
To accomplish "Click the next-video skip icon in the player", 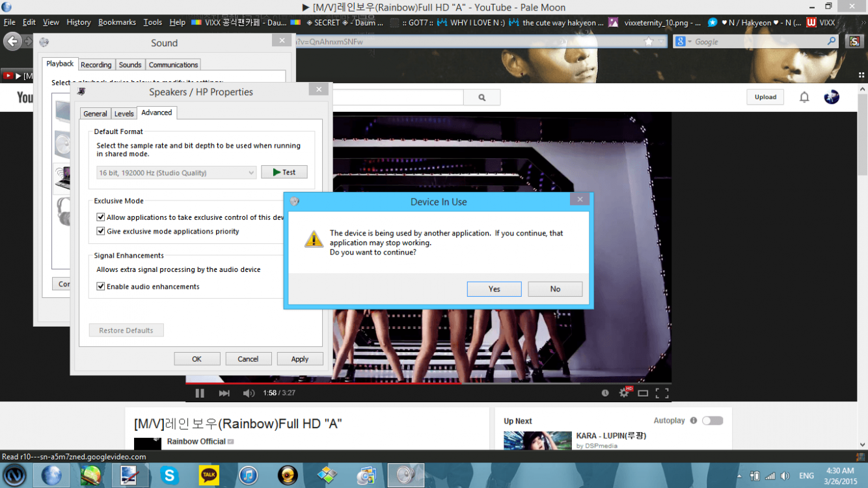I will 224,392.
